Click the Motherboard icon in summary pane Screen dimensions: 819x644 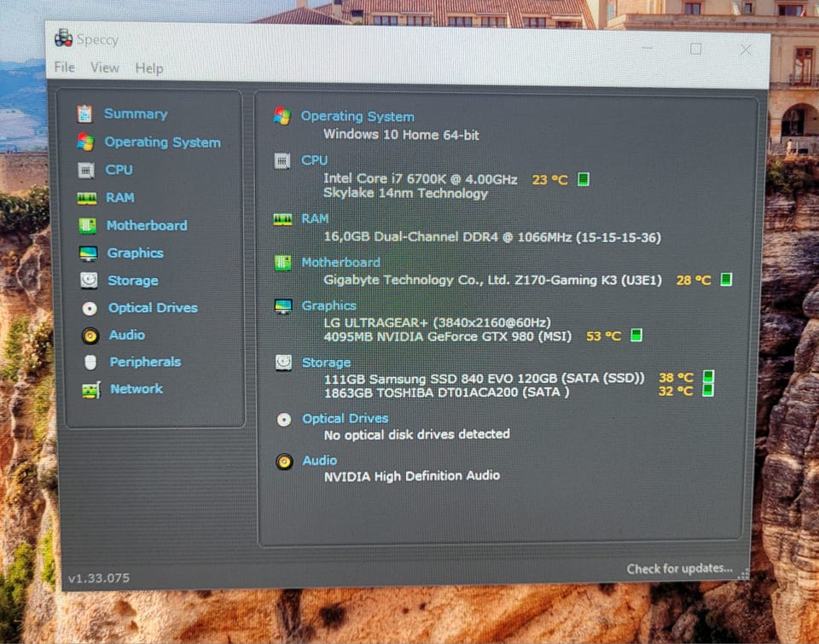(282, 263)
